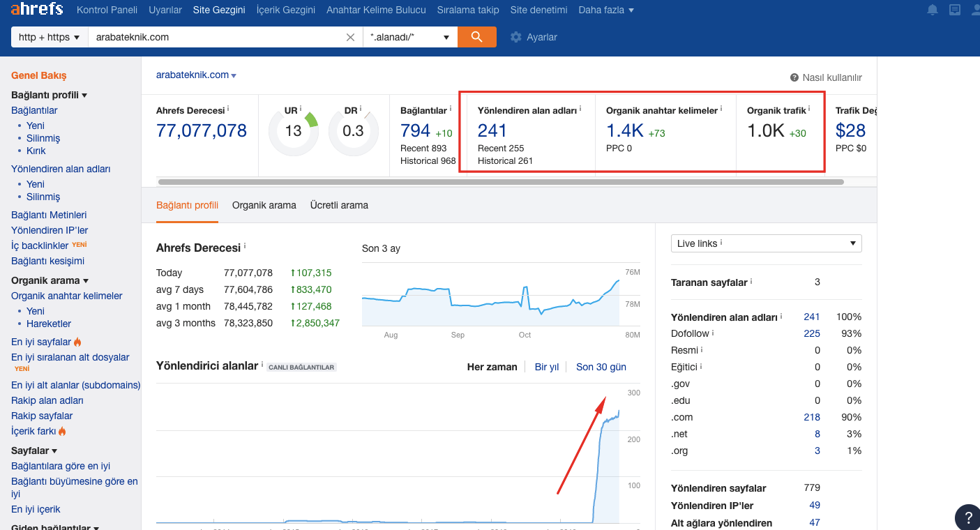Open the arabateknik.com domain dropdown

[x=197, y=75]
